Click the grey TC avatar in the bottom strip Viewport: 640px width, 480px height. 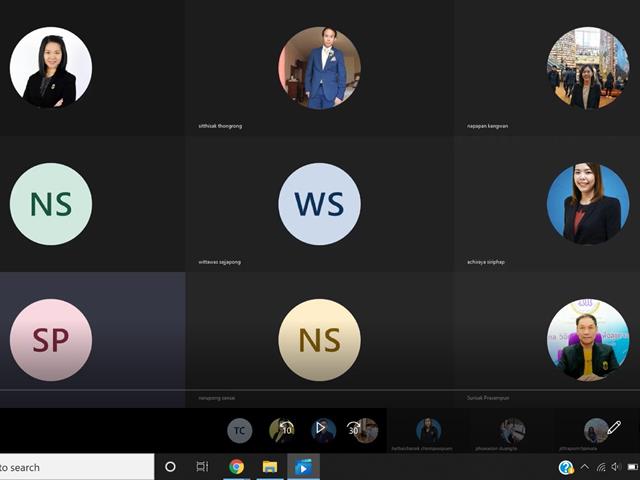pos(240,431)
